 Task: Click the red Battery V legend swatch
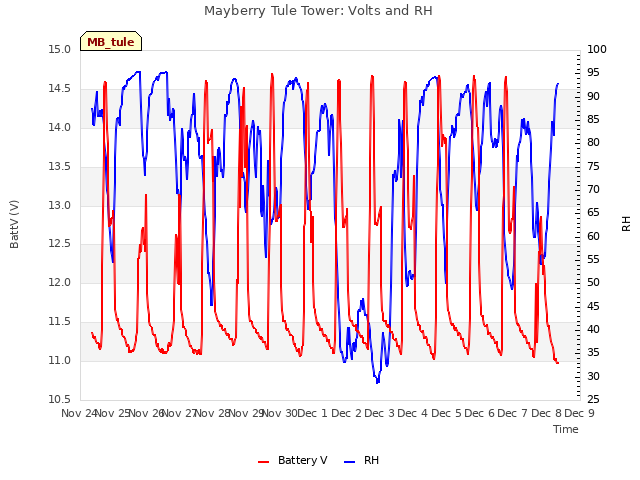click(264, 461)
